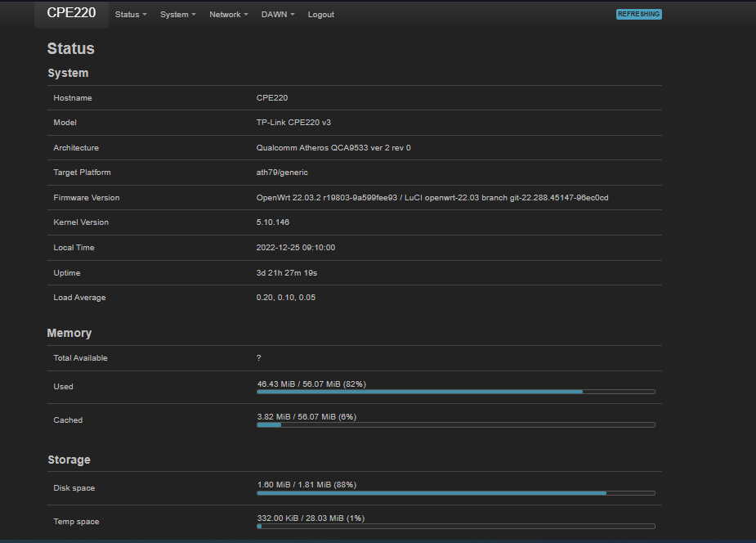
Task: Select the hostname value CPE220
Action: pyautogui.click(x=272, y=98)
